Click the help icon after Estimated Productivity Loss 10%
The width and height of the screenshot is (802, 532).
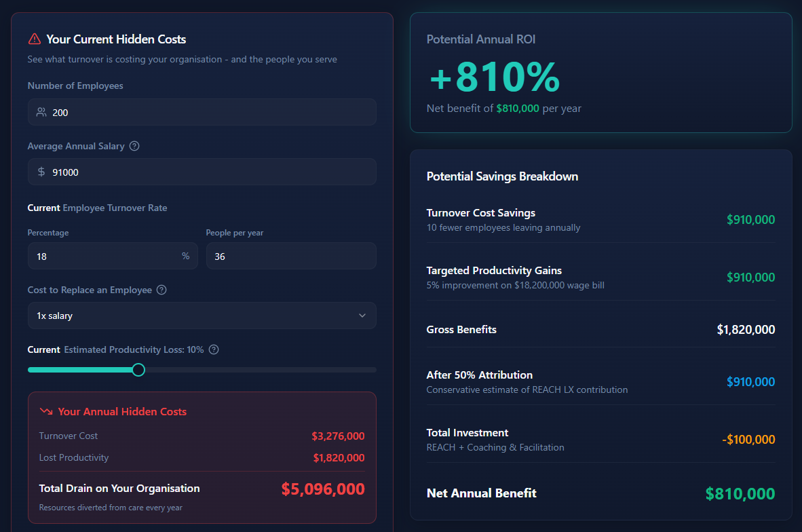pyautogui.click(x=213, y=349)
